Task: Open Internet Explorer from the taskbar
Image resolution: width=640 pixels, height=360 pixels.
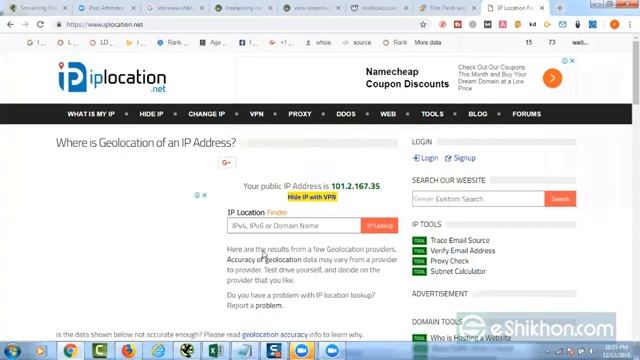Action: coord(158,351)
